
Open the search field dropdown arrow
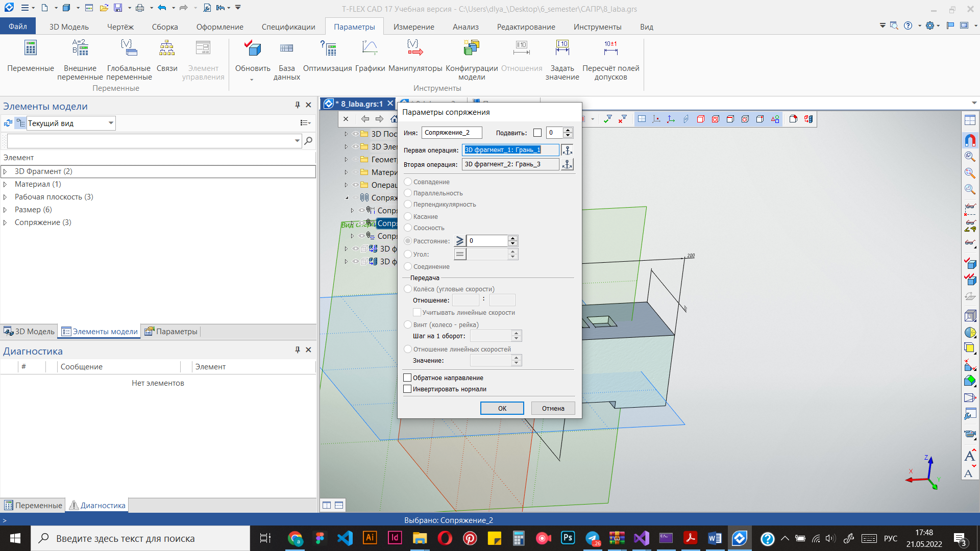(x=297, y=141)
